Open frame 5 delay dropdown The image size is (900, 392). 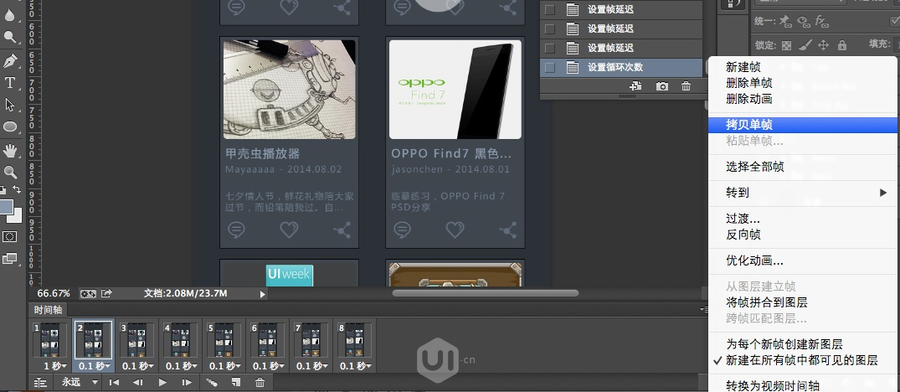224,366
